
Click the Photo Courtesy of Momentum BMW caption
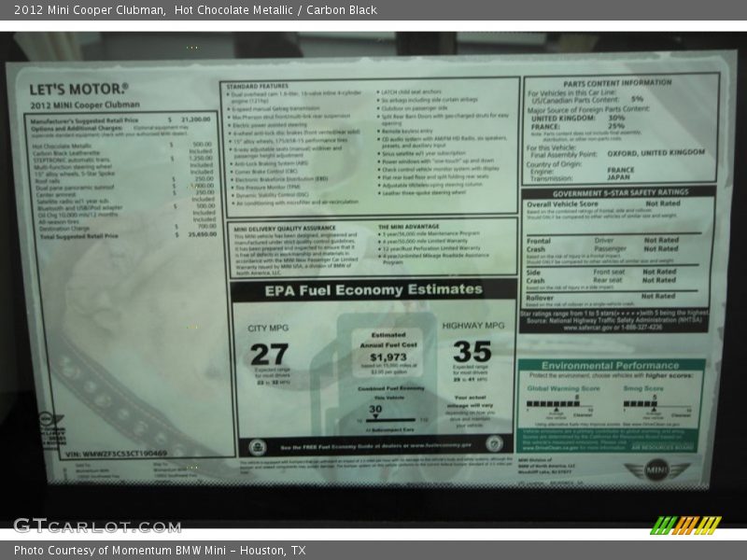(160, 551)
